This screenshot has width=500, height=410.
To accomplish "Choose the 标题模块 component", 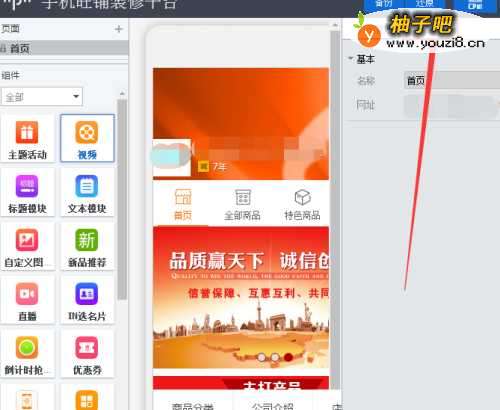I will pos(27,192).
